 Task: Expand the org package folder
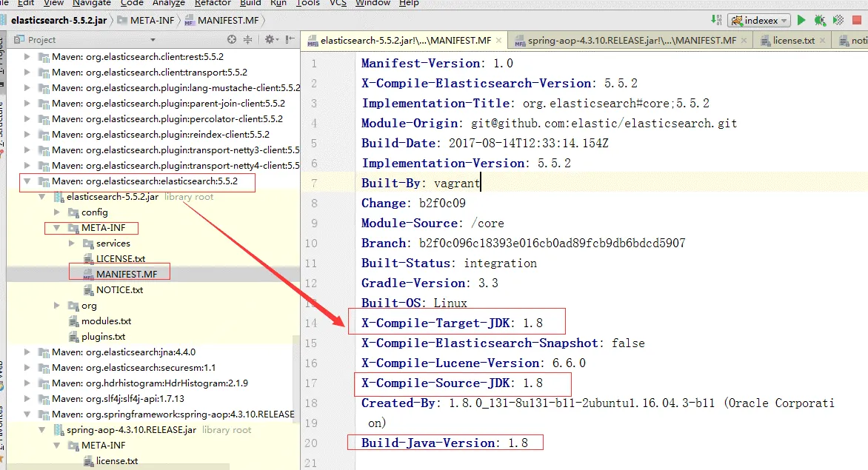tap(56, 305)
